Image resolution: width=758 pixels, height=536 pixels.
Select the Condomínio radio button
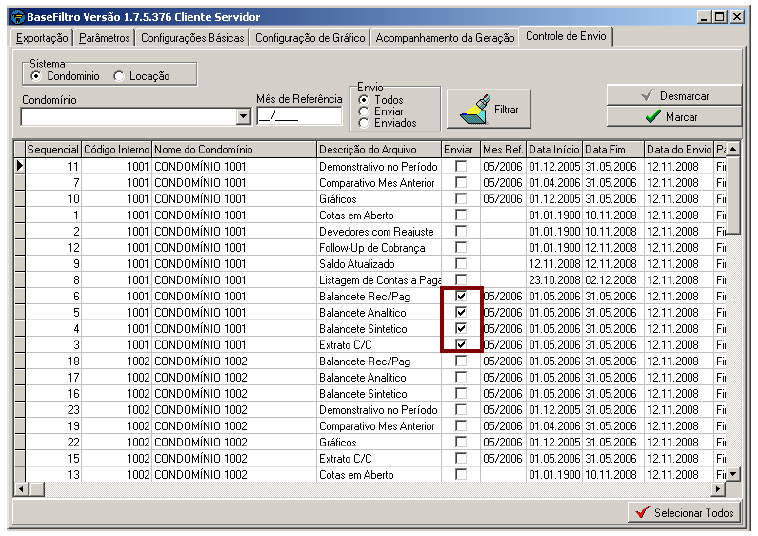pos(37,76)
